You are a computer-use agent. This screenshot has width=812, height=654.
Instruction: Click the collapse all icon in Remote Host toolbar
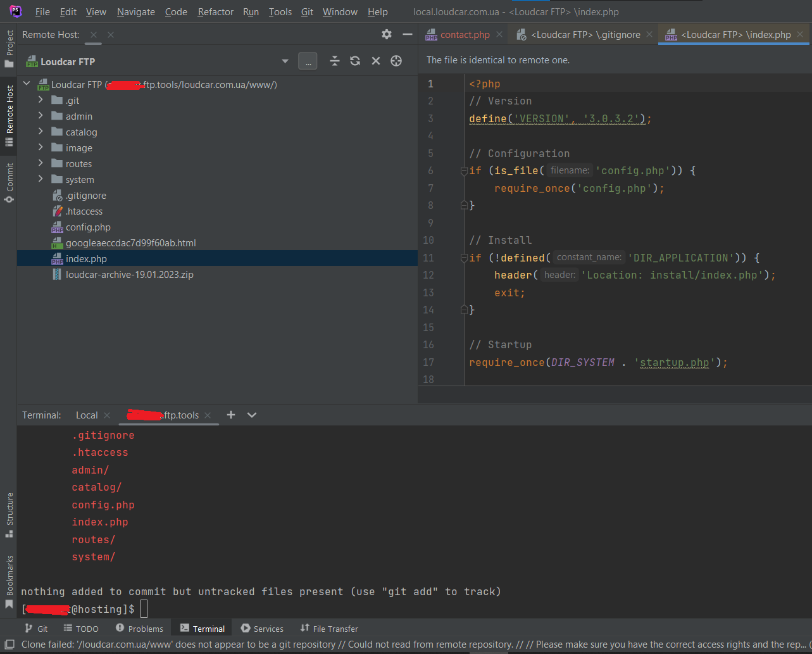click(x=335, y=61)
